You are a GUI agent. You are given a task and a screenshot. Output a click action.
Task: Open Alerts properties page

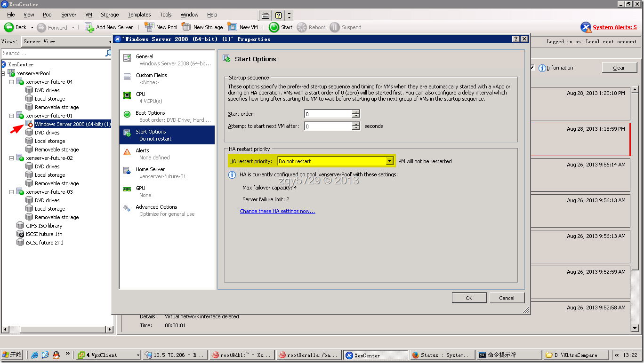pyautogui.click(x=167, y=154)
